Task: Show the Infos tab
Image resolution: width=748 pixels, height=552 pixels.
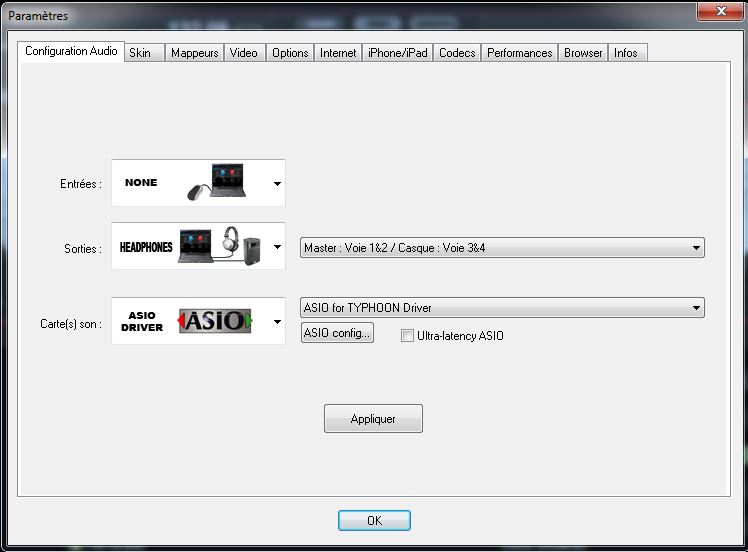Action: point(627,52)
